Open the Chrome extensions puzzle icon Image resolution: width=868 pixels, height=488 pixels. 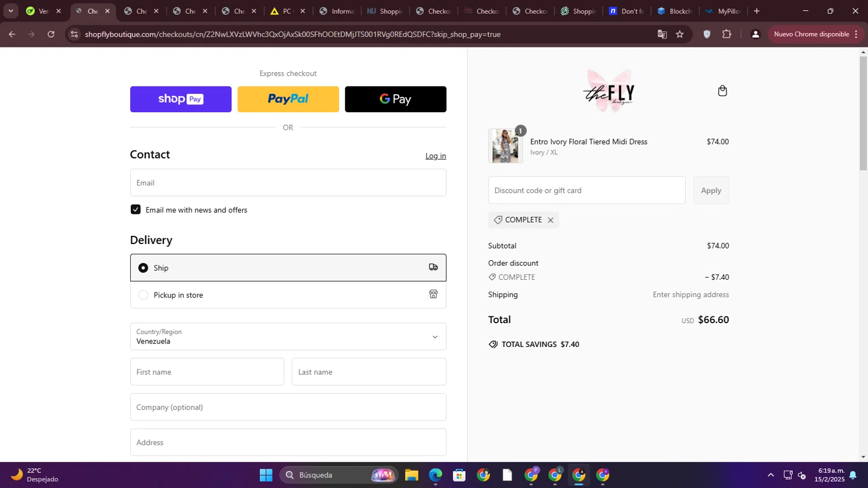(x=727, y=34)
